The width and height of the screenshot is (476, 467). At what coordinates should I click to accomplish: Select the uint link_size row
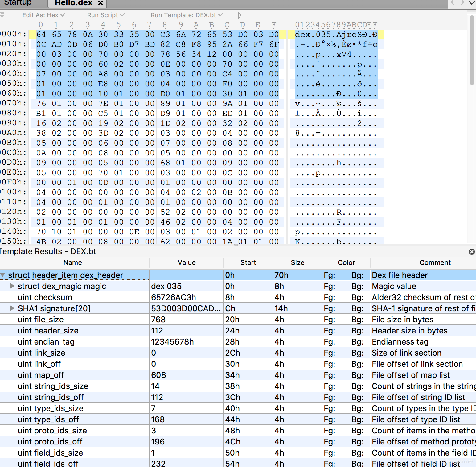[238, 353]
